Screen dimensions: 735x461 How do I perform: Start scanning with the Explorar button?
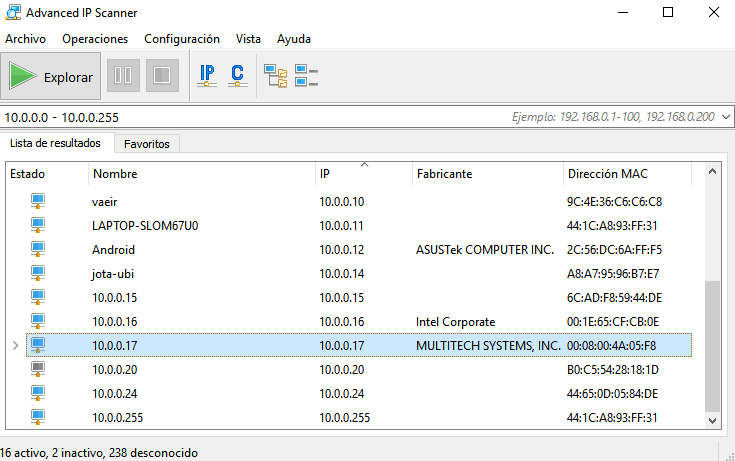(51, 76)
